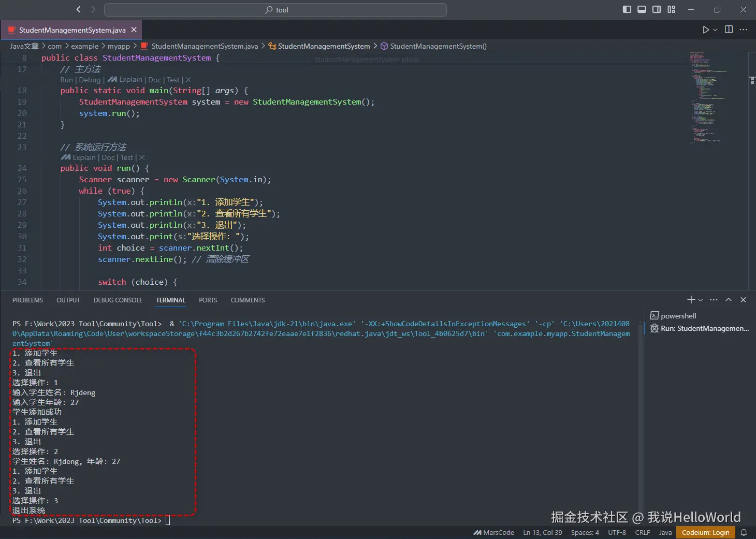Close the StudentManagementSystem.java tab
The image size is (756, 539).
pos(134,30)
